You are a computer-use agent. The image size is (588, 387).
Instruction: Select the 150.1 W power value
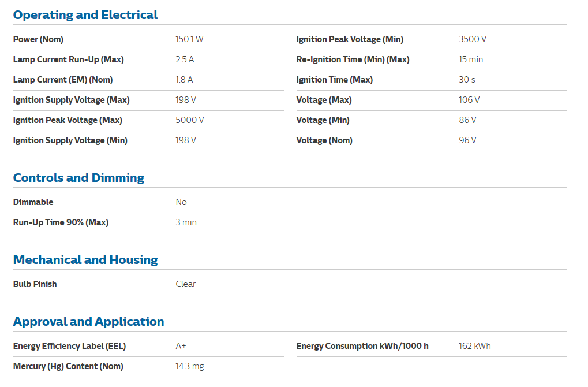[x=189, y=39]
